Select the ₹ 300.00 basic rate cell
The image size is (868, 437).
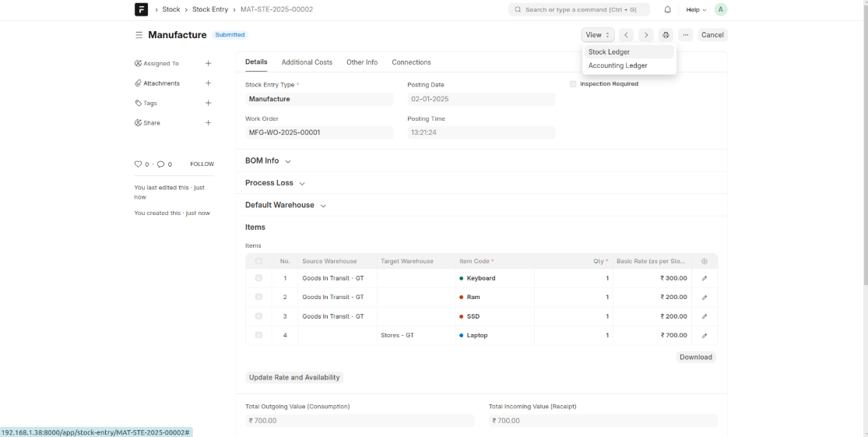(652, 279)
